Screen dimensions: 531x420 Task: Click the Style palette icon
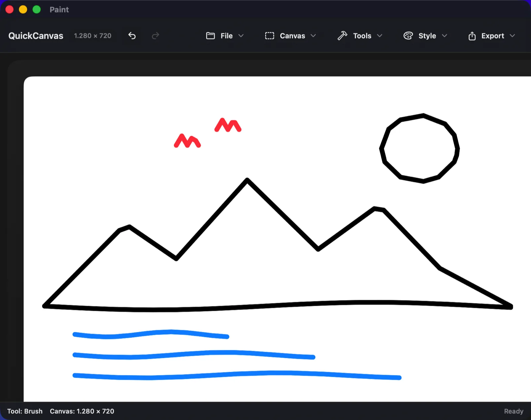[408, 36]
